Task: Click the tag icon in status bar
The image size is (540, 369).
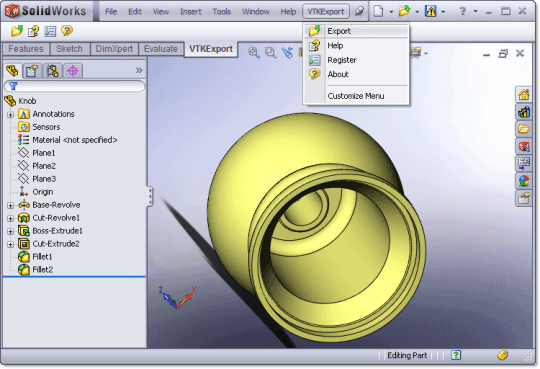Action: pyautogui.click(x=502, y=355)
